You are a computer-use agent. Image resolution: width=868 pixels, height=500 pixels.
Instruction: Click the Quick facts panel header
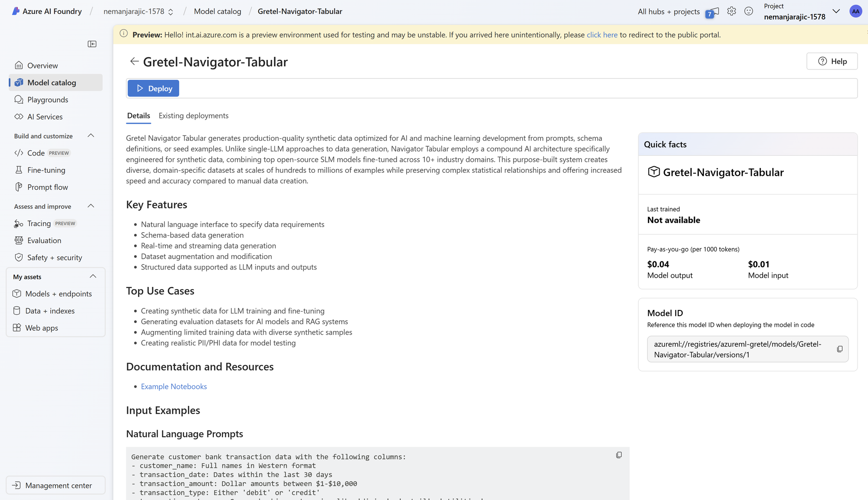[x=748, y=145]
